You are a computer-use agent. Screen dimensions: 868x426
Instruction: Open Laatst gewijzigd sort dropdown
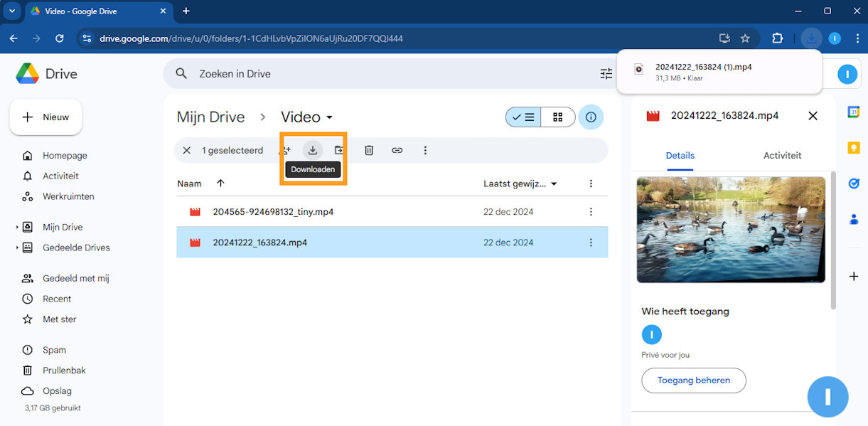554,183
